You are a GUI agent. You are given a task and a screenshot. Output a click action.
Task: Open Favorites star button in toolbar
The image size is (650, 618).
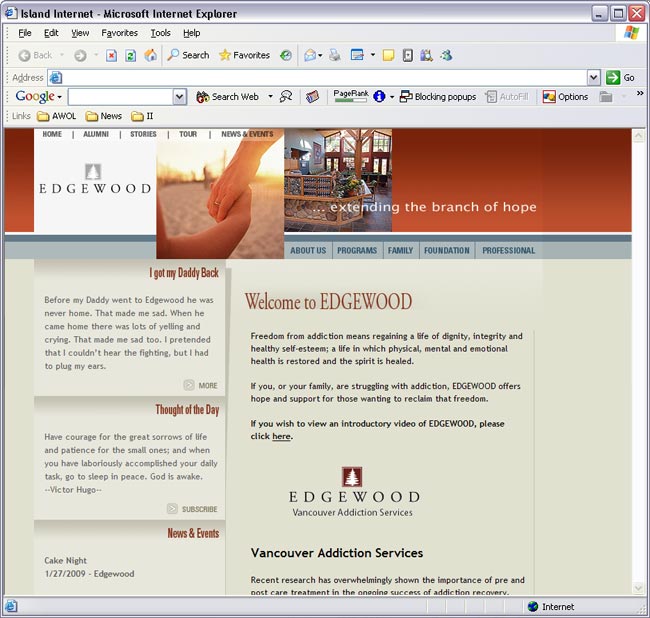point(244,55)
